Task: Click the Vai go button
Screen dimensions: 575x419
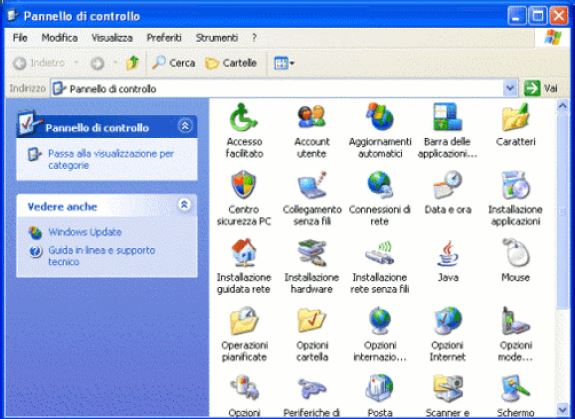Action: click(541, 88)
